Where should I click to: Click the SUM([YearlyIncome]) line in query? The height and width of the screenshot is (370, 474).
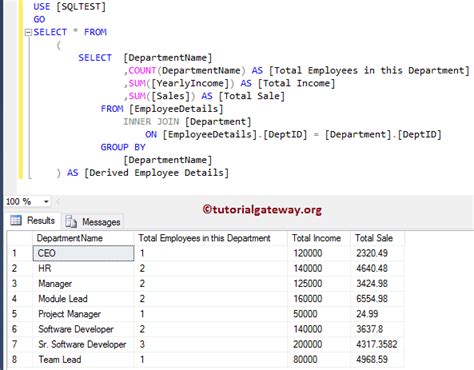(x=229, y=83)
